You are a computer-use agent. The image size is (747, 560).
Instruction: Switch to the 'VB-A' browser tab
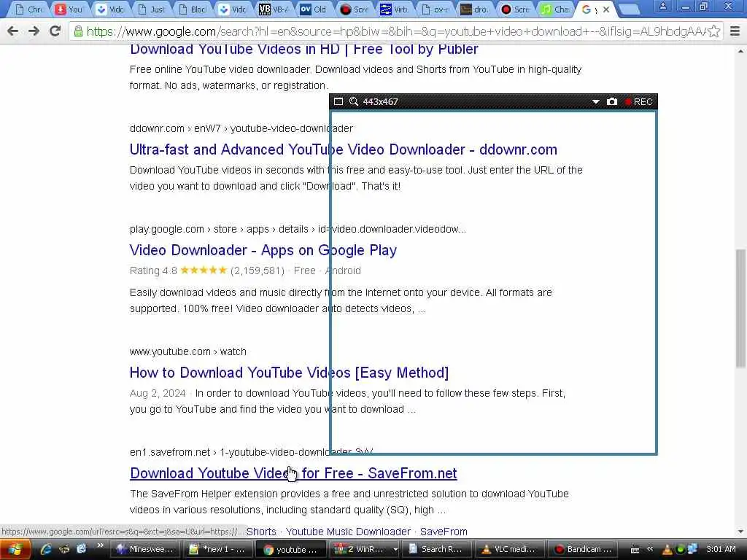(x=275, y=9)
